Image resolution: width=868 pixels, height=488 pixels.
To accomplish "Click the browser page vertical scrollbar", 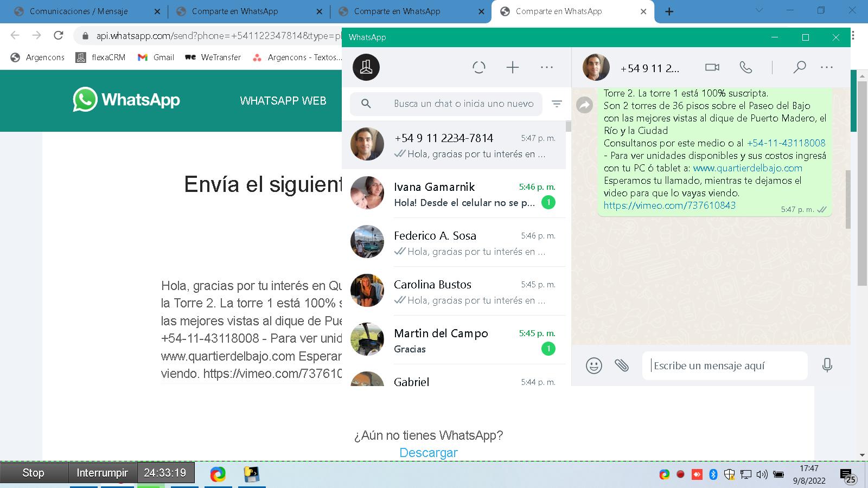I will coord(862,184).
